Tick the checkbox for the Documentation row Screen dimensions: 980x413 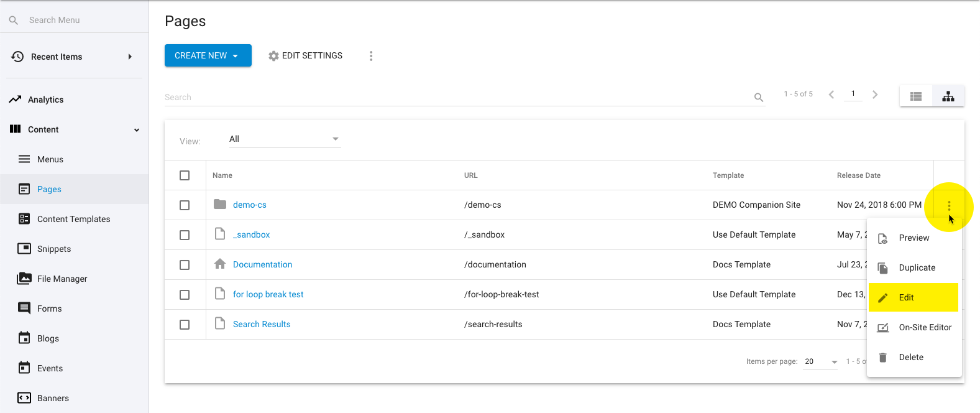[185, 265]
